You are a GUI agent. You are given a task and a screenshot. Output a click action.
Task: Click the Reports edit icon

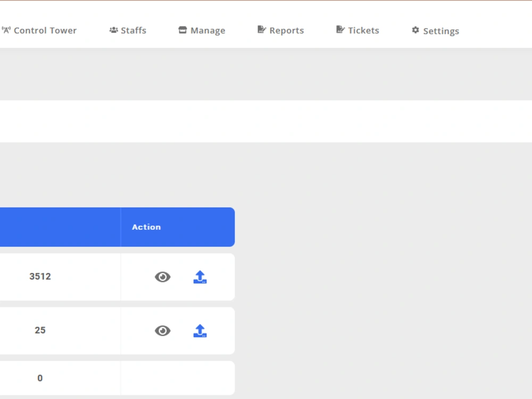pos(262,29)
